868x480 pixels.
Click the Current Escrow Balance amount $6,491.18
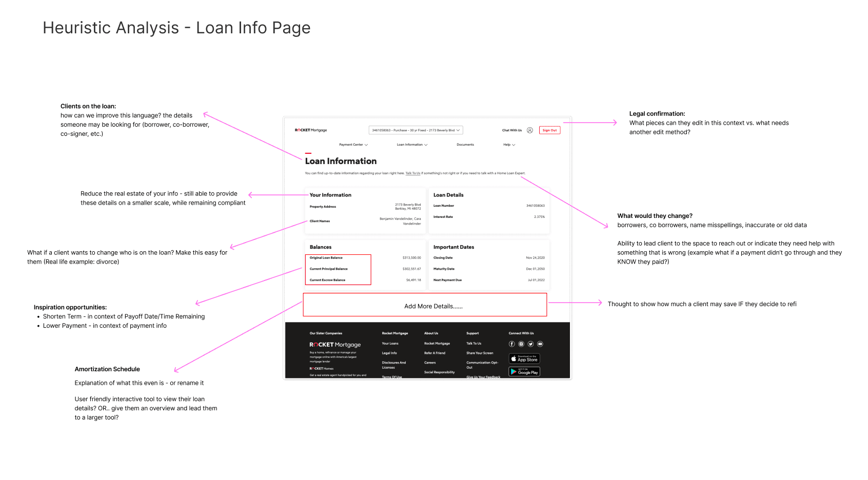413,280
